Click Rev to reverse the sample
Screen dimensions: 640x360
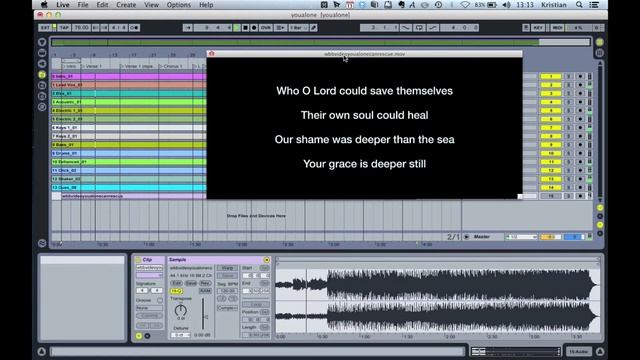[x=205, y=283]
